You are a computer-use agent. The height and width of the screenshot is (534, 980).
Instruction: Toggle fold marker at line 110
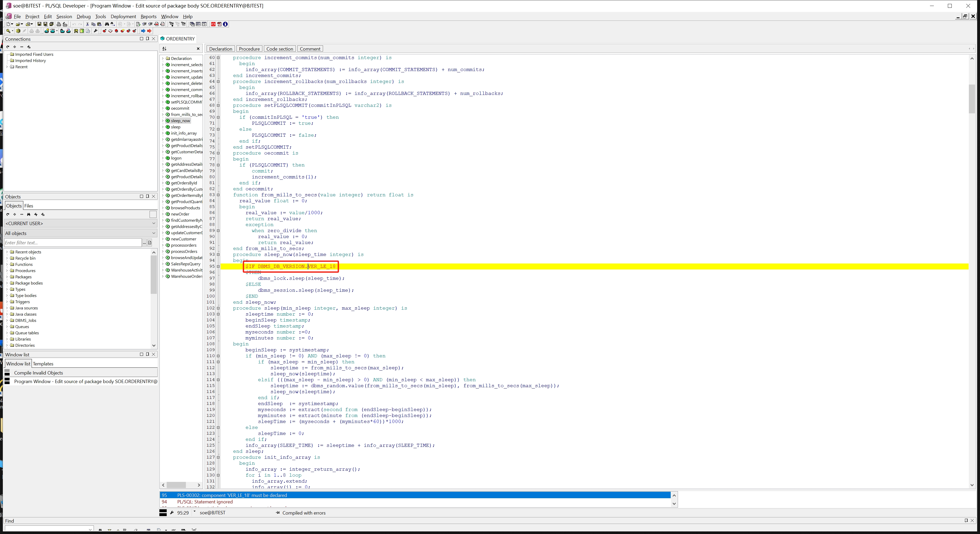coord(218,356)
